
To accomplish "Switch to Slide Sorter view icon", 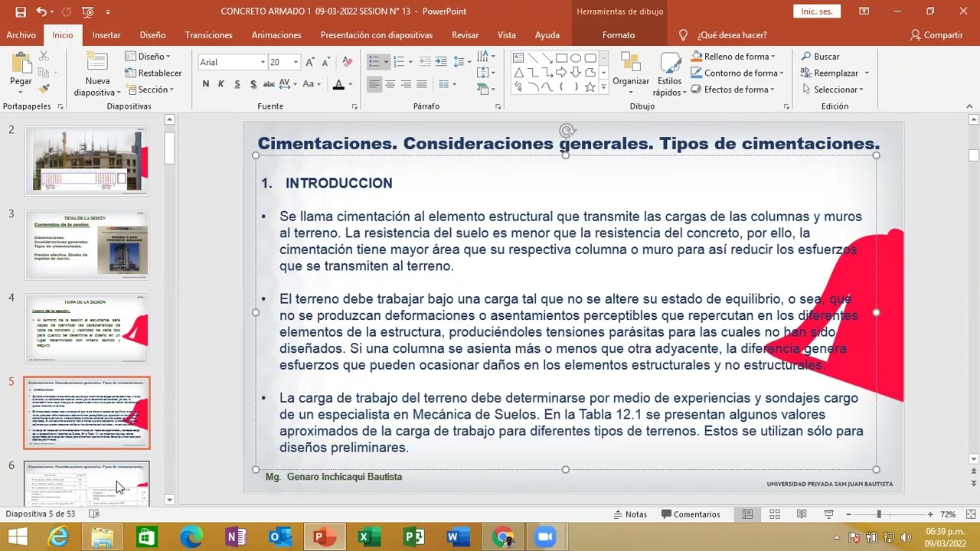I will [775, 514].
